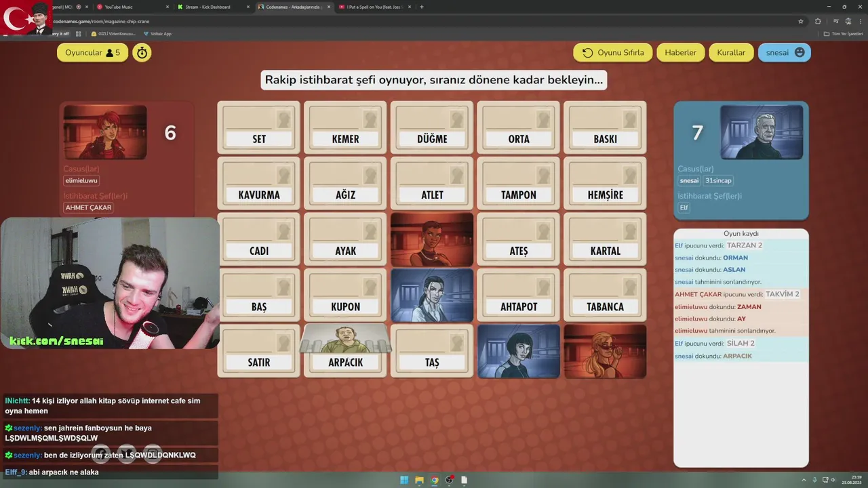Viewport: 868px width, 488px height.
Task: Choose the BASKI word card
Action: [x=605, y=127]
